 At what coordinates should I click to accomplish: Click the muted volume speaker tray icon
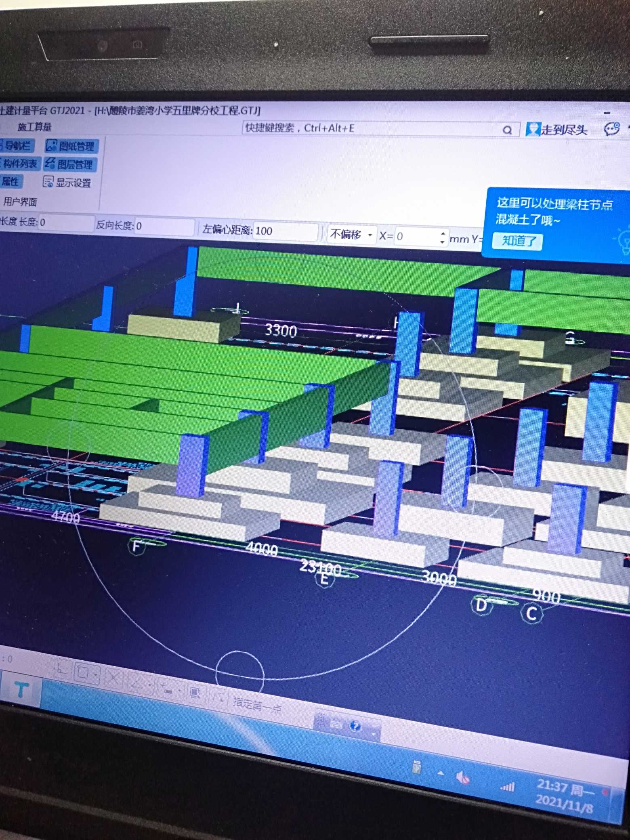tap(462, 777)
